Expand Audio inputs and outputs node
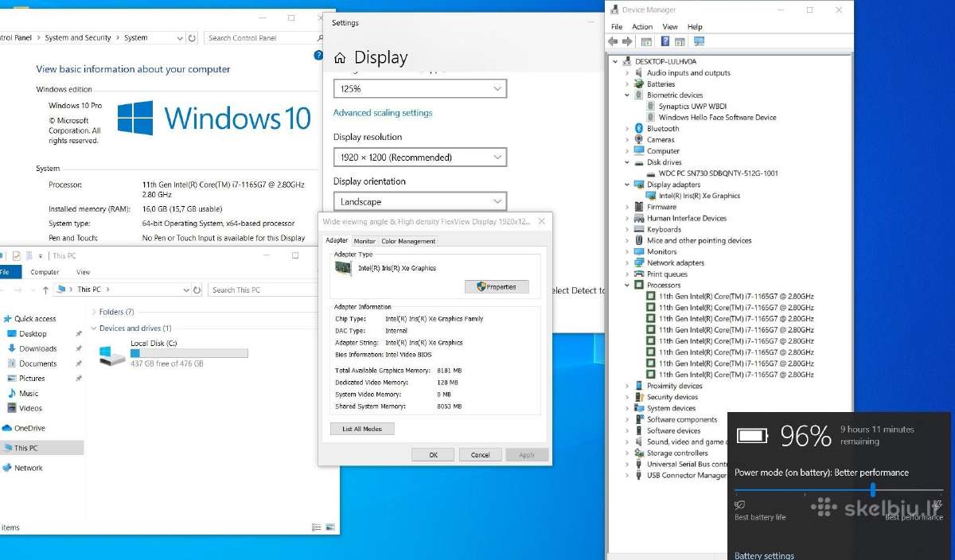 [x=627, y=72]
